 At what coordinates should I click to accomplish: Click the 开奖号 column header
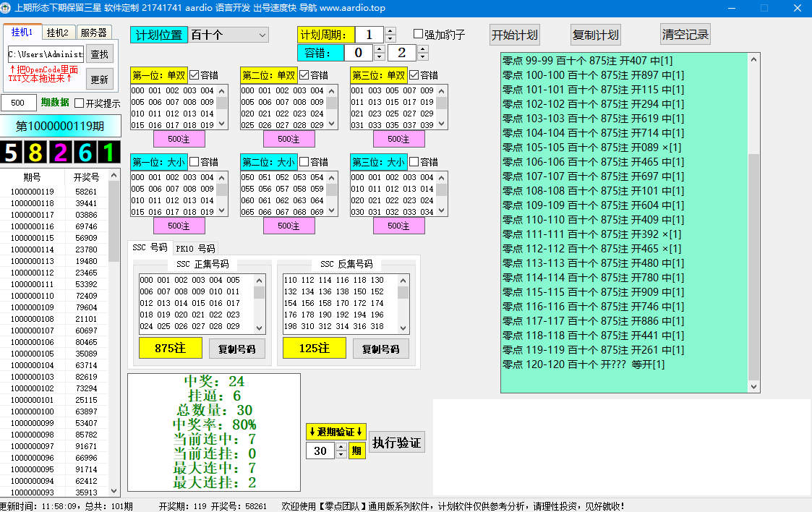tap(87, 177)
